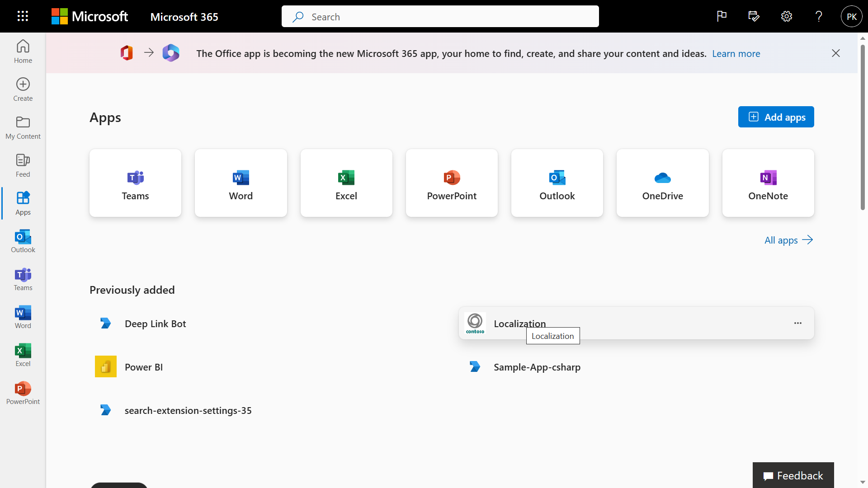868x488 pixels.
Task: Open the Help question mark icon
Action: tap(819, 16)
